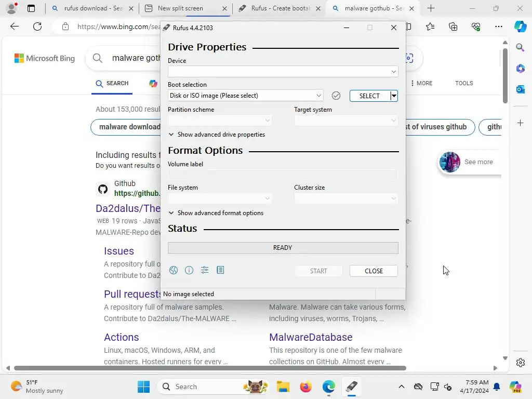Click the READY status progress bar
The height and width of the screenshot is (399, 532).
pos(283,248)
